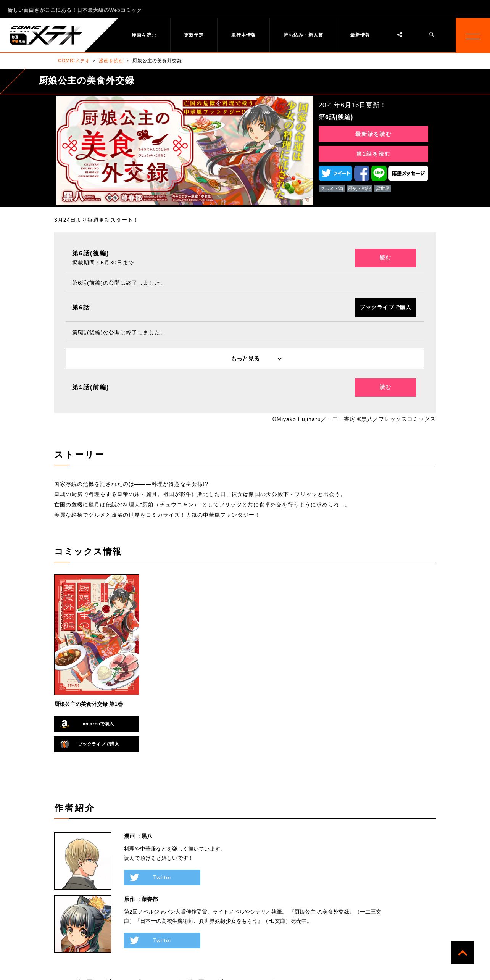
Task: Open the orange hamburger menu
Action: [473, 35]
